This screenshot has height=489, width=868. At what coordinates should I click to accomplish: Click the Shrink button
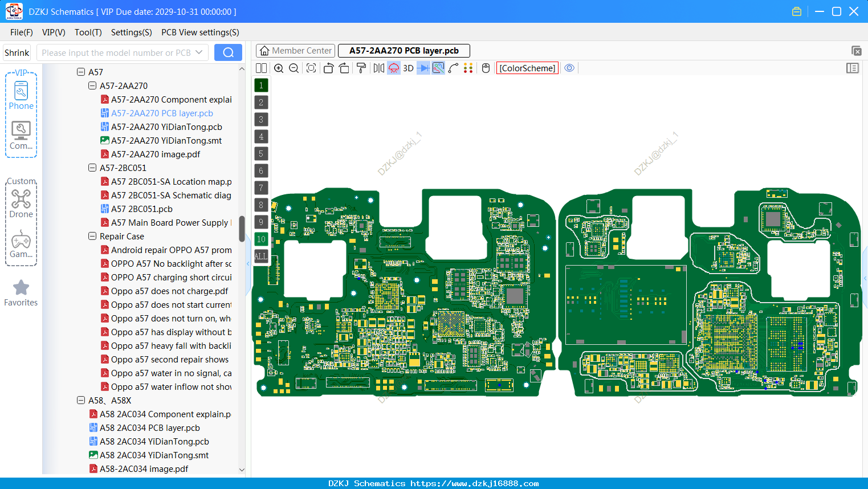(x=17, y=52)
